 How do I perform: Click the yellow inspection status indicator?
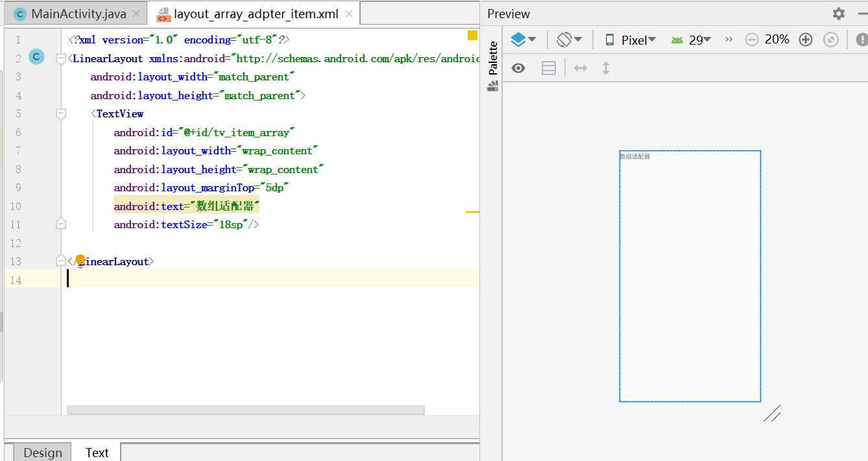[x=472, y=35]
